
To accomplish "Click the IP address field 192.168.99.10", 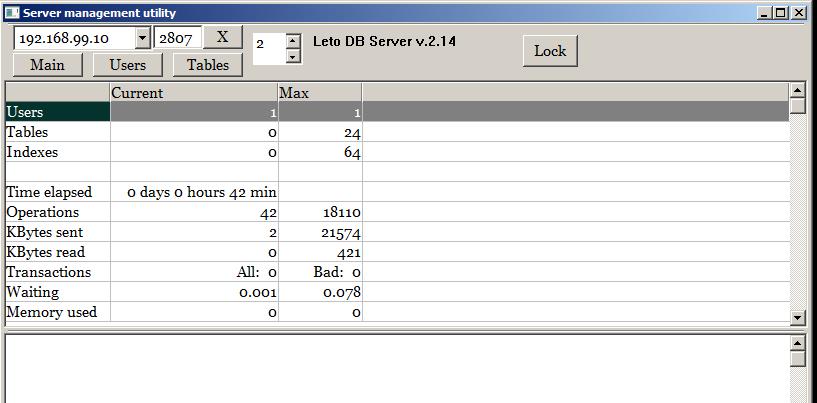I will [73, 38].
